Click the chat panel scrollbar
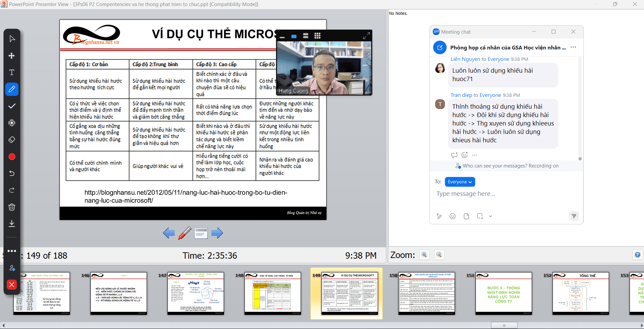The image size is (644, 329). (x=580, y=159)
